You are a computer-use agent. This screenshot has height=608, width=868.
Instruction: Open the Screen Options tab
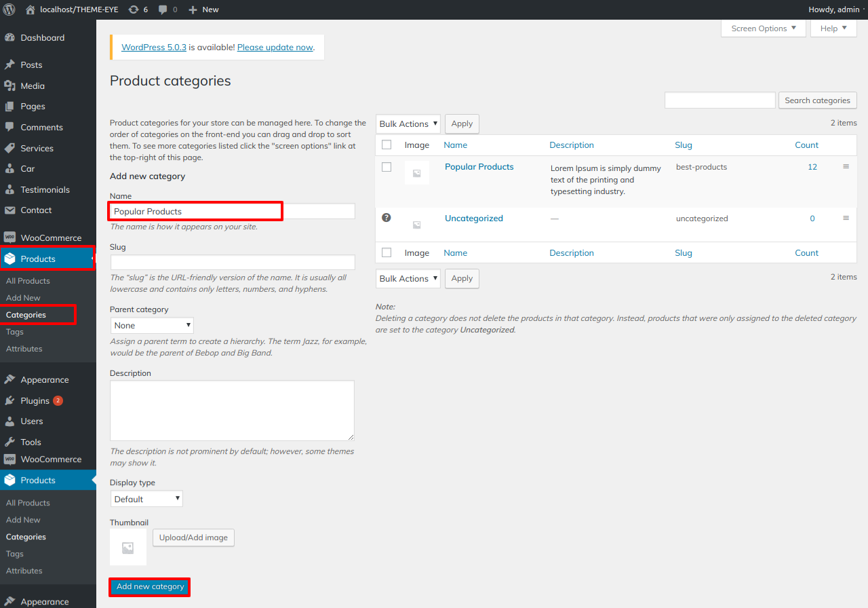click(x=763, y=28)
